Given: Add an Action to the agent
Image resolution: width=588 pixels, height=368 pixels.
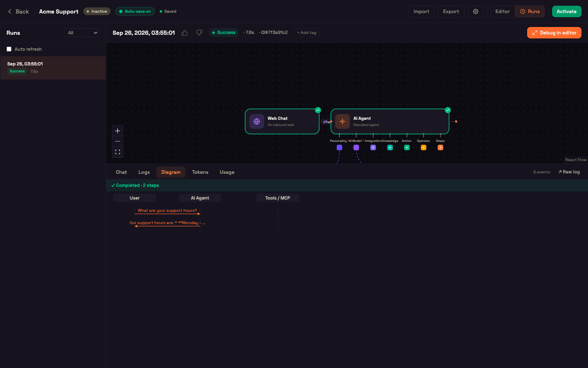Looking at the screenshot, I should click(x=407, y=148).
